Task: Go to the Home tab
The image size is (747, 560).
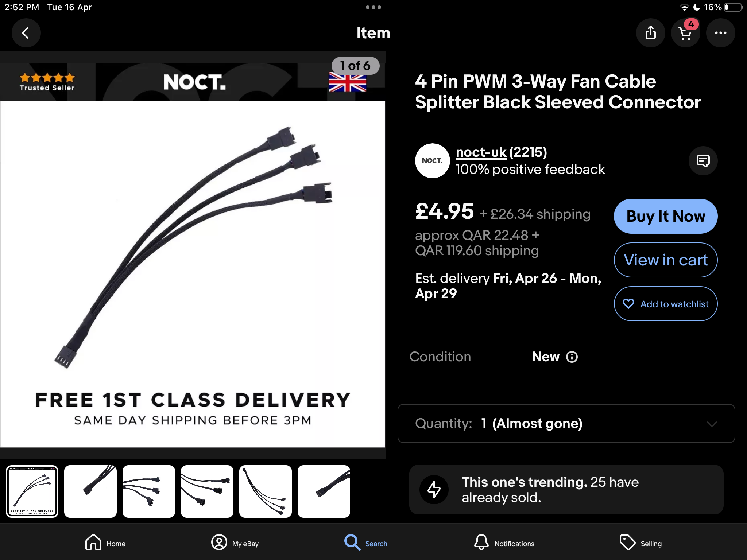Action: pyautogui.click(x=105, y=543)
